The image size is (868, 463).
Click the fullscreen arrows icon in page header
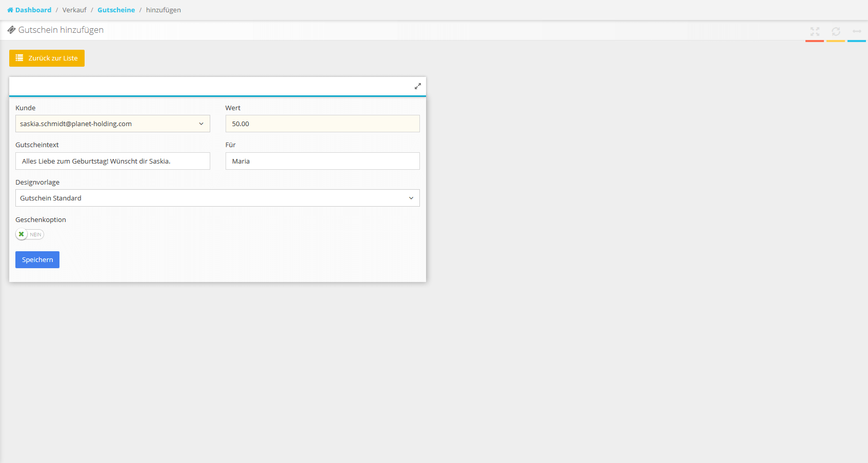pos(815,31)
